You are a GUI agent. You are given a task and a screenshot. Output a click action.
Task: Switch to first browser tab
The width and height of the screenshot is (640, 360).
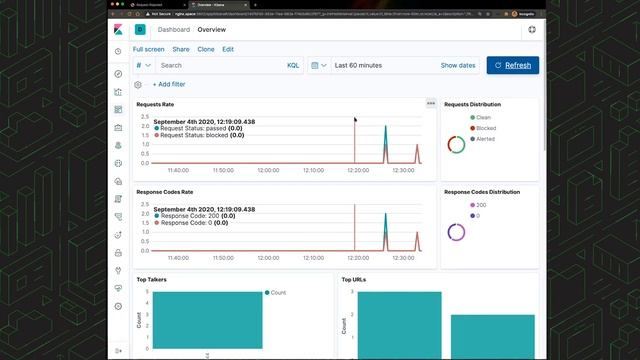157,5
